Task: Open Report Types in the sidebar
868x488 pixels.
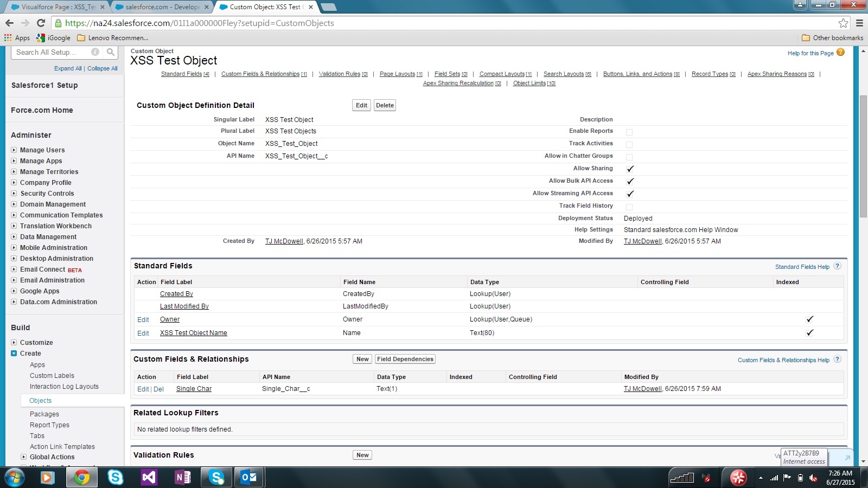Action: pos(49,425)
